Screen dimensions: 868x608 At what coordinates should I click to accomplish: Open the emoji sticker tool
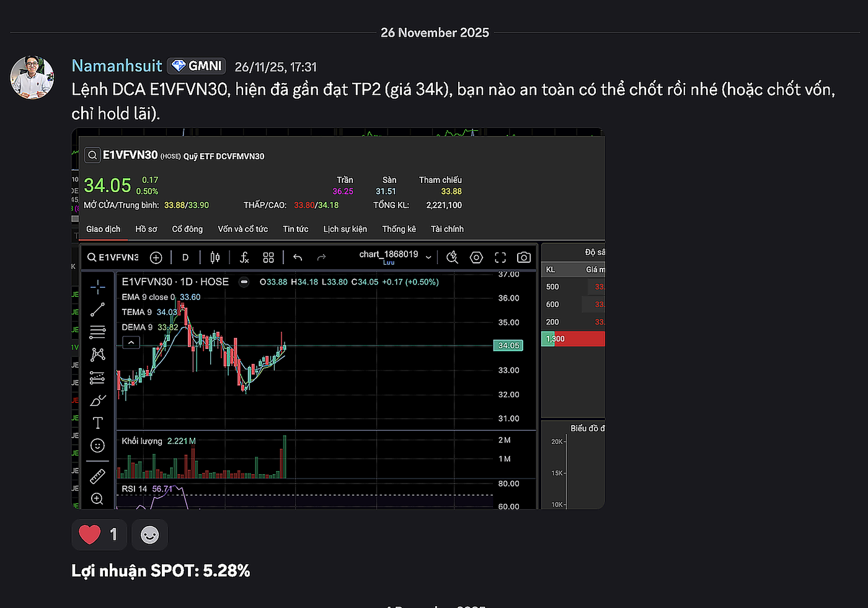tap(98, 446)
